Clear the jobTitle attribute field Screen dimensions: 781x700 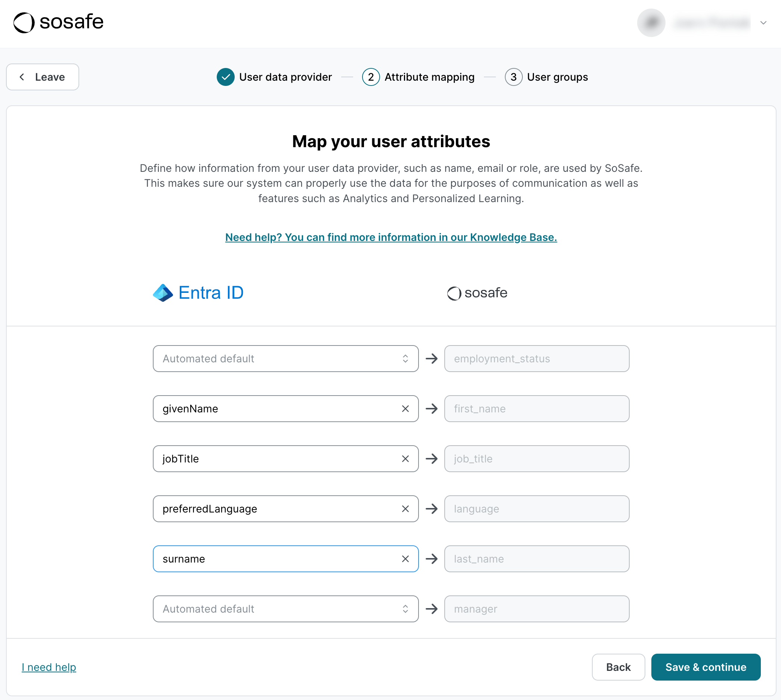pos(405,458)
